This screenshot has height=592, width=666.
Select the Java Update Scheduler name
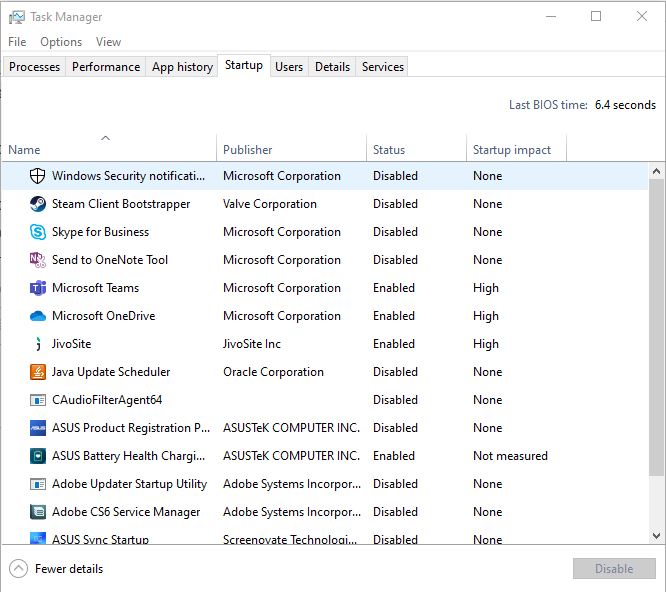pos(111,372)
